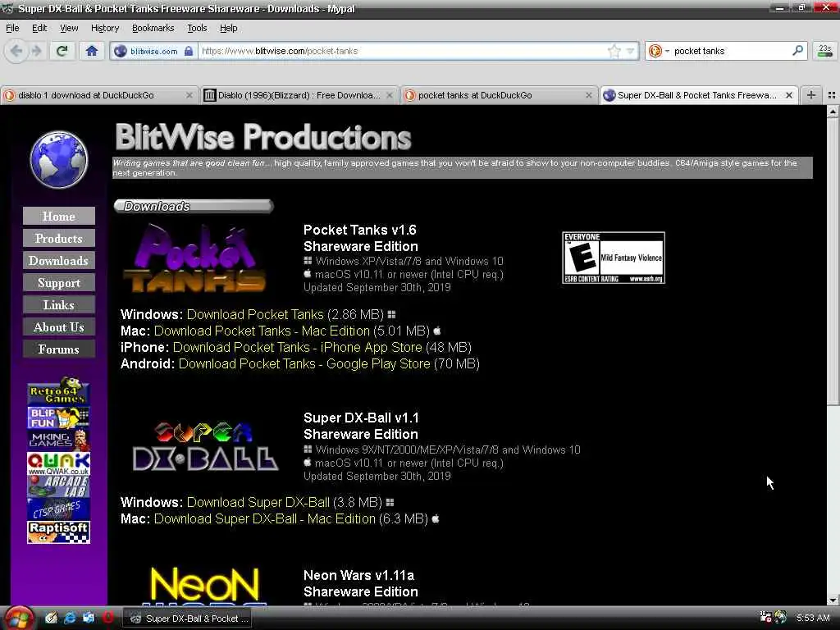Screen dimensions: 840x630
Task: Open the View menu
Action: 69,28
